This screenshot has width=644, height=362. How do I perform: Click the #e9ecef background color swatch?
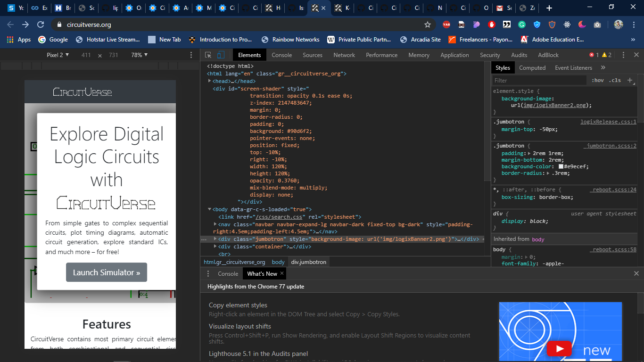[561, 166]
